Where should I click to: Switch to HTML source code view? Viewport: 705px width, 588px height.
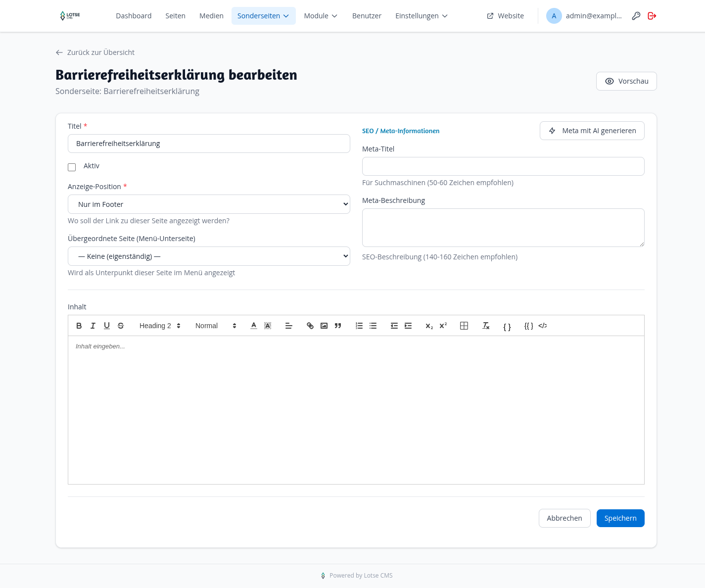(543, 326)
